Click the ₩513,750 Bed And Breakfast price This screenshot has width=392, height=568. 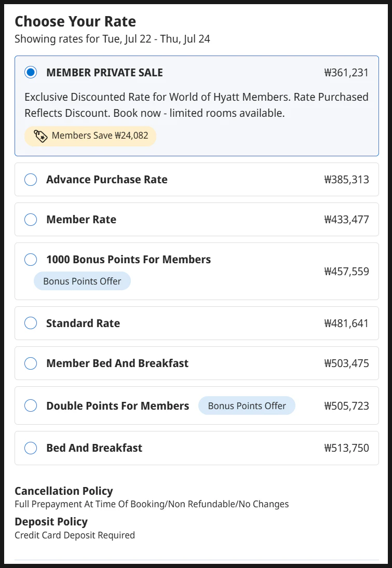[346, 448]
